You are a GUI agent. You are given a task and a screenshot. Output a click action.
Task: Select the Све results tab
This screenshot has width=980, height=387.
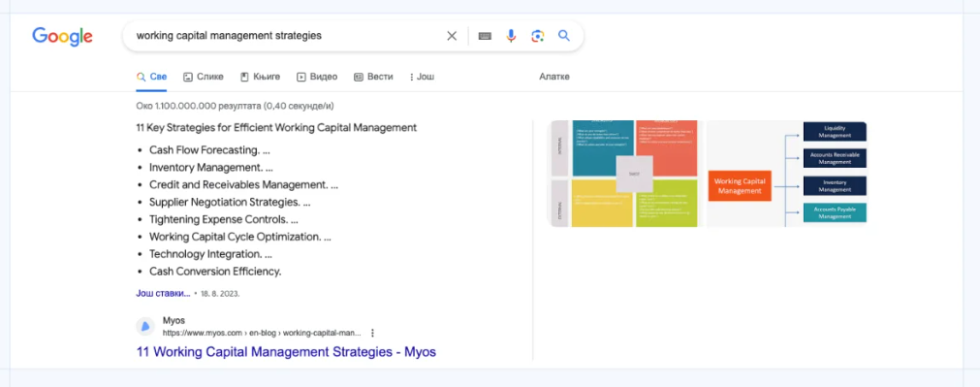(x=152, y=77)
